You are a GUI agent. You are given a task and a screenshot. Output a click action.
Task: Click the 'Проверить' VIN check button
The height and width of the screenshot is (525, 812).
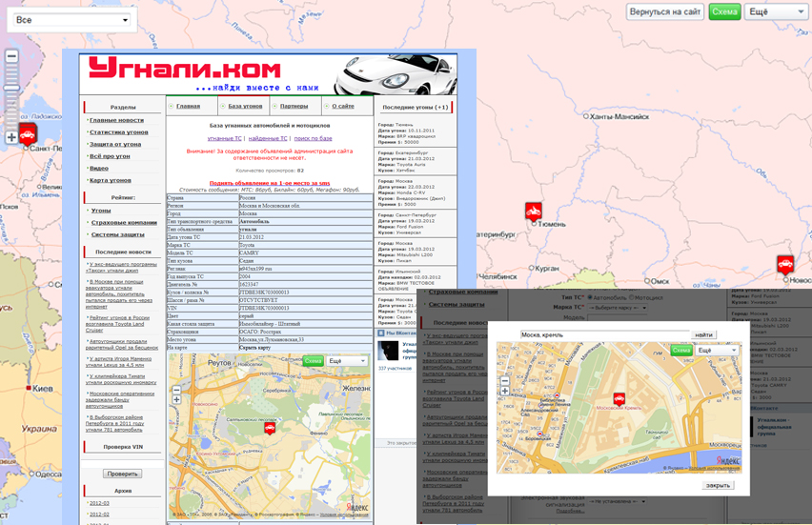click(122, 474)
